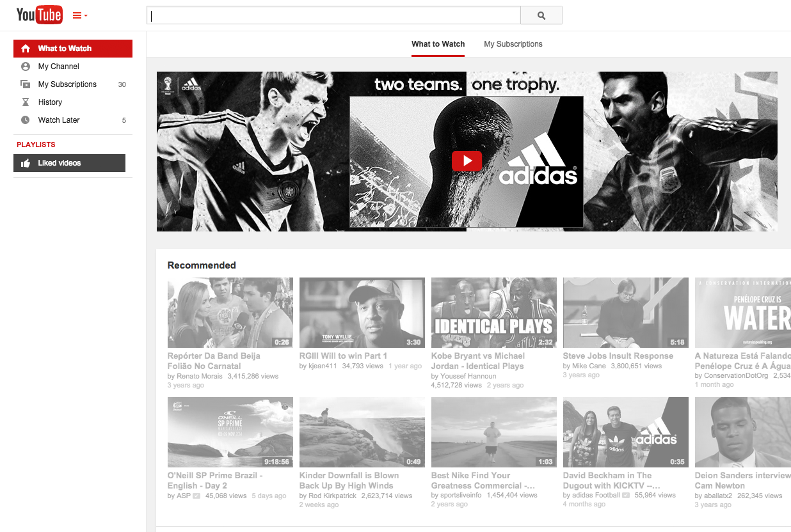Open the Identical Plays video thumbnail
The height and width of the screenshot is (532, 791).
pos(494,313)
